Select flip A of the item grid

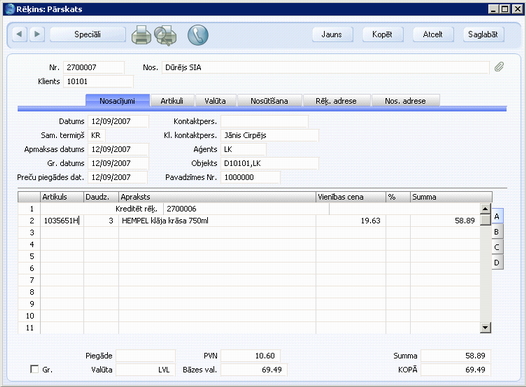point(497,217)
